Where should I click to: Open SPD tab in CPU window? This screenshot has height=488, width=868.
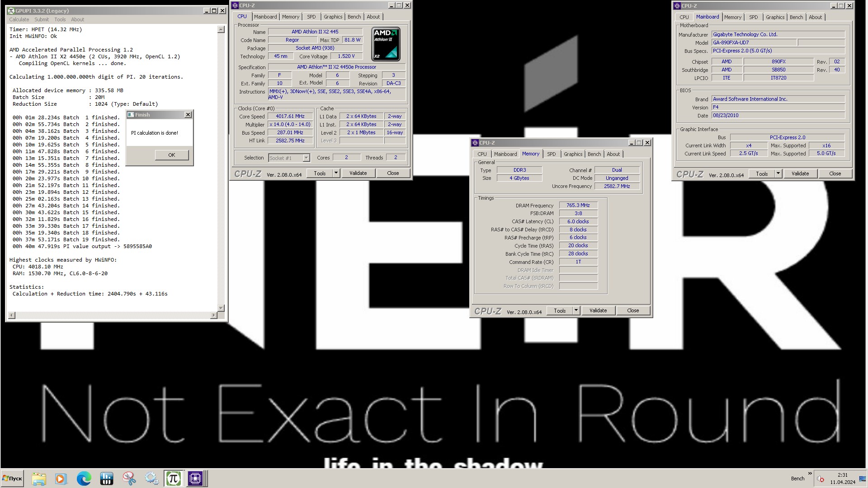pyautogui.click(x=311, y=17)
